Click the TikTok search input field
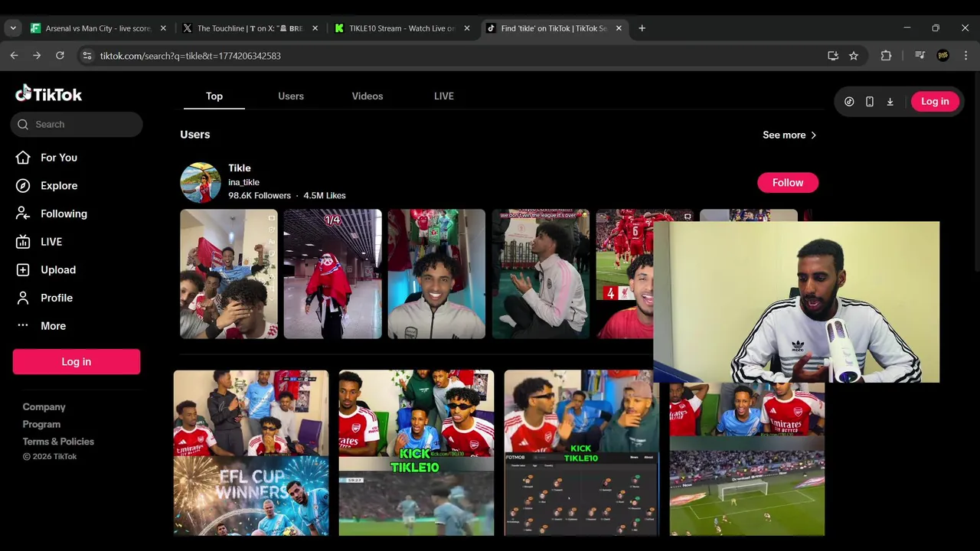Screen dimensions: 980x551 77,125
